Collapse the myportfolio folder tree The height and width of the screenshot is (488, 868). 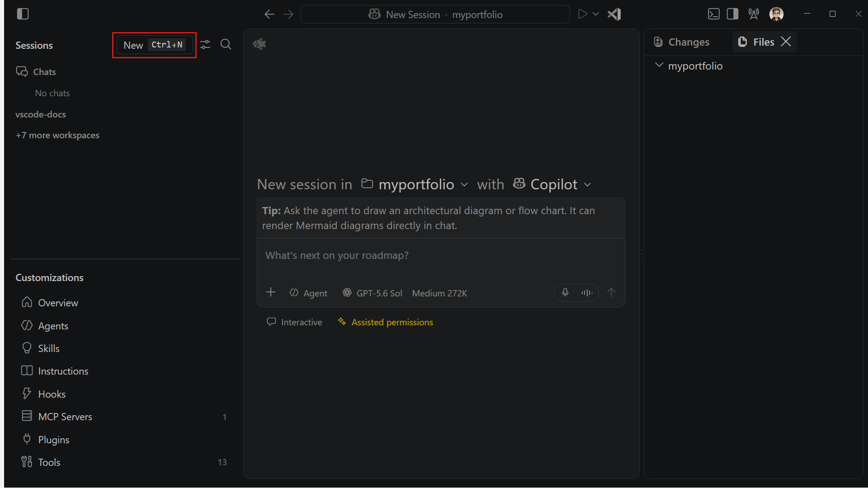[659, 66]
